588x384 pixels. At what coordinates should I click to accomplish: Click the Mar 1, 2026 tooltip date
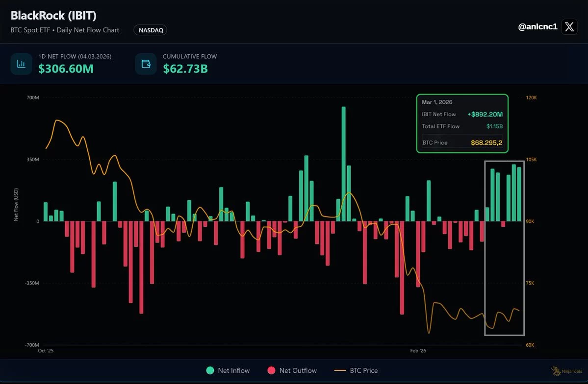(x=437, y=102)
